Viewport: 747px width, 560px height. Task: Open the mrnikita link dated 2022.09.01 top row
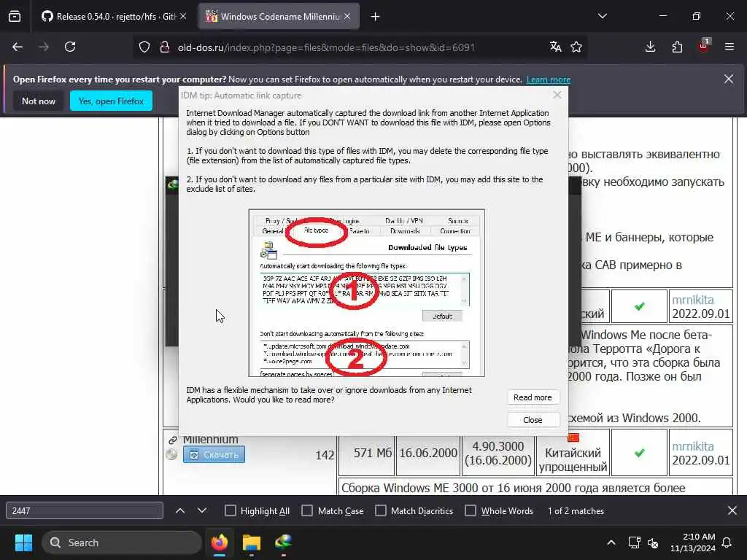[x=693, y=300]
